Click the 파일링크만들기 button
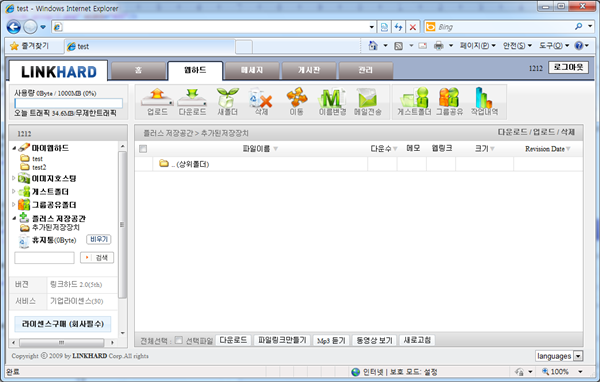The image size is (600, 382). coord(282,340)
